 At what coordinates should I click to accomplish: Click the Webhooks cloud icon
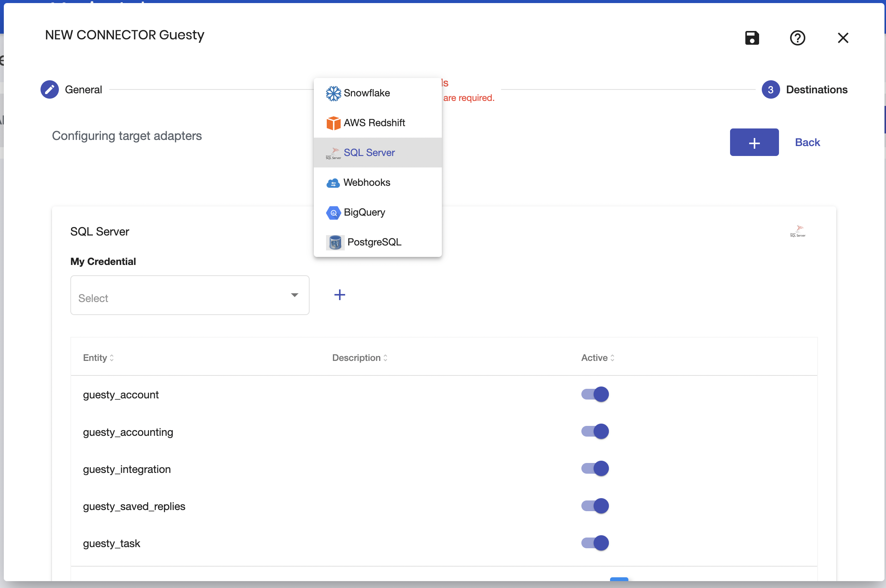click(333, 183)
